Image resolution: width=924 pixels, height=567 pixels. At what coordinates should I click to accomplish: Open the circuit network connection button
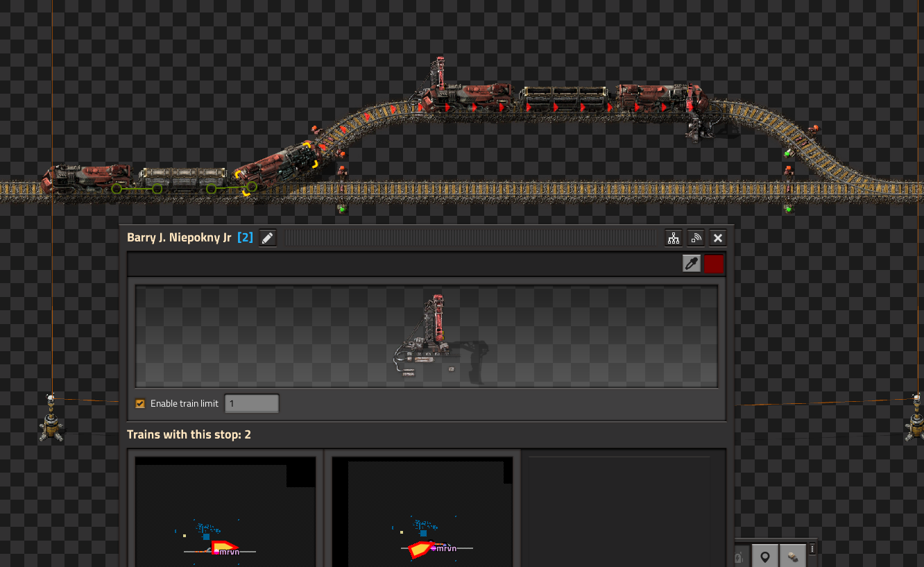pos(673,238)
